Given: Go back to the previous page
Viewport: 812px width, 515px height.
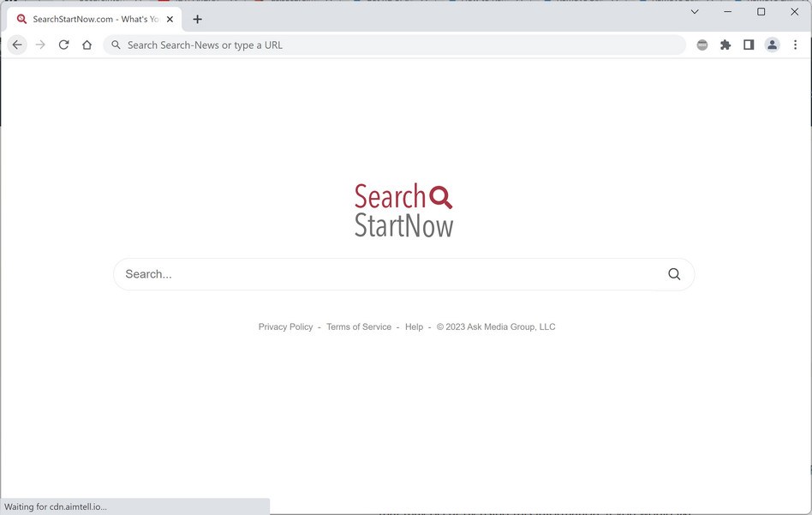Looking at the screenshot, I should [x=17, y=45].
